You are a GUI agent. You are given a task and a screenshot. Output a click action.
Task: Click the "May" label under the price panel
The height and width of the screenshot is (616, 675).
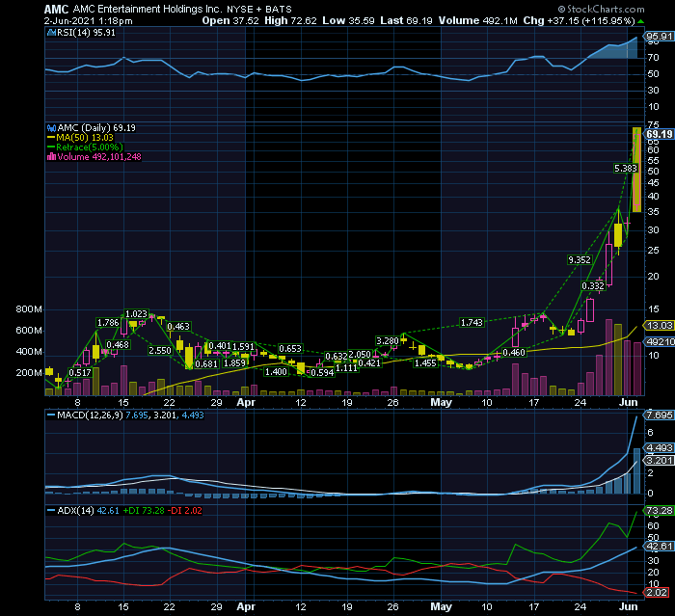pyautogui.click(x=441, y=403)
